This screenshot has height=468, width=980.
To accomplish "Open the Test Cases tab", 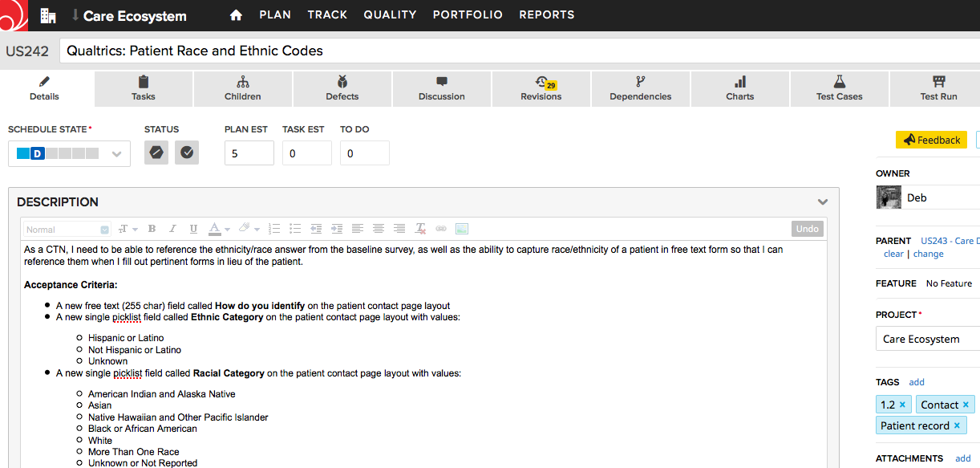I will coord(840,89).
